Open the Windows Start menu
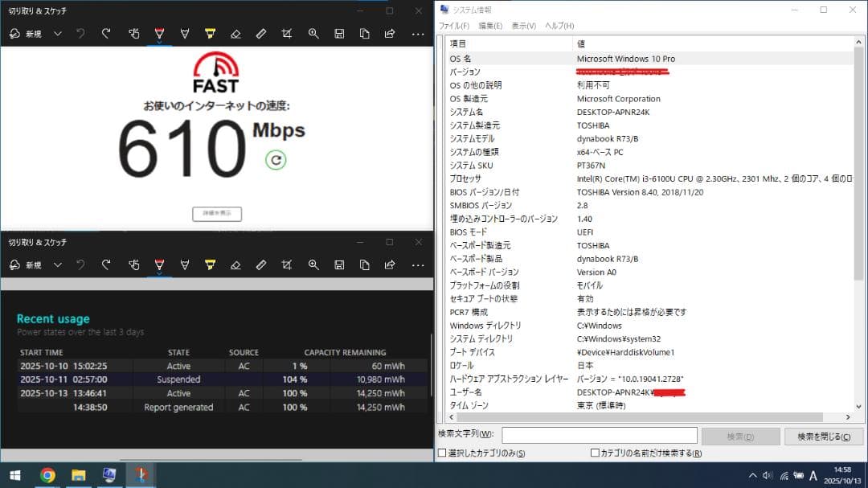This screenshot has width=868, height=488. (x=15, y=475)
